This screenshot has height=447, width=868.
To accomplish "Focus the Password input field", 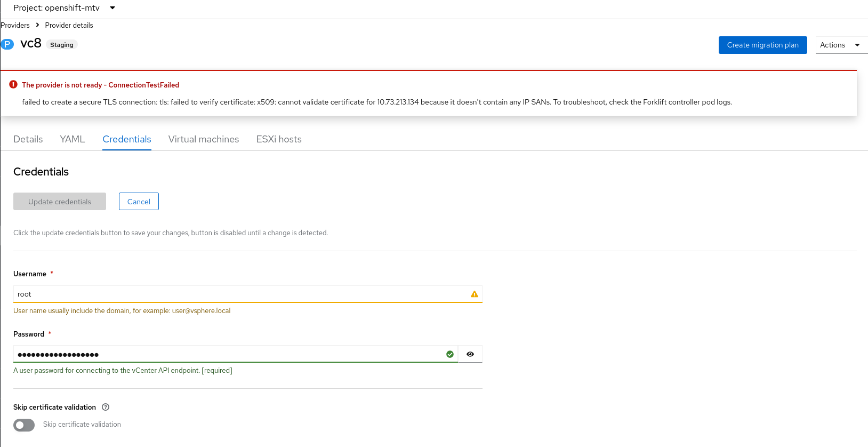I will click(x=229, y=354).
